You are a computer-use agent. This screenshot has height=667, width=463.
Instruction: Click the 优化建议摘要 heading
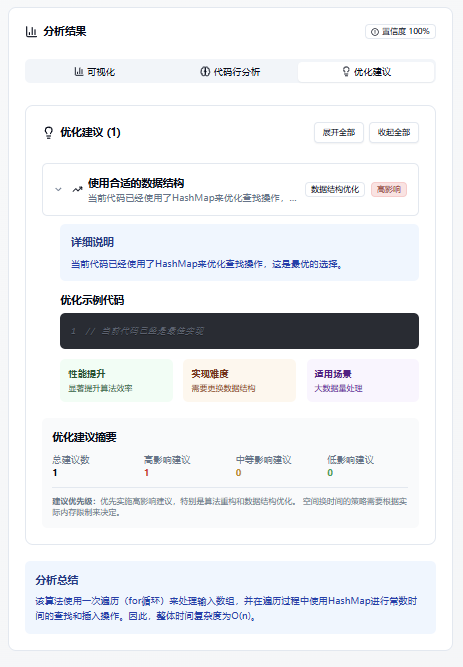[84, 437]
